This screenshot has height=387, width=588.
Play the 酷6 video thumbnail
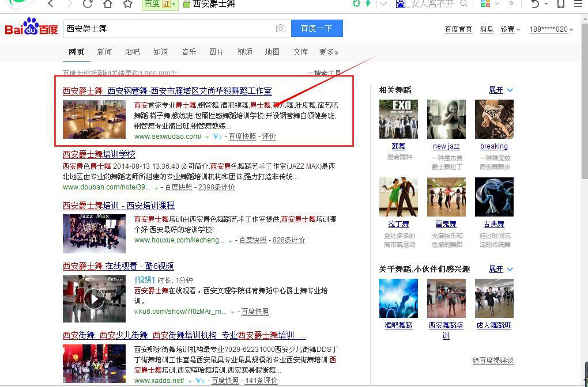[94, 299]
